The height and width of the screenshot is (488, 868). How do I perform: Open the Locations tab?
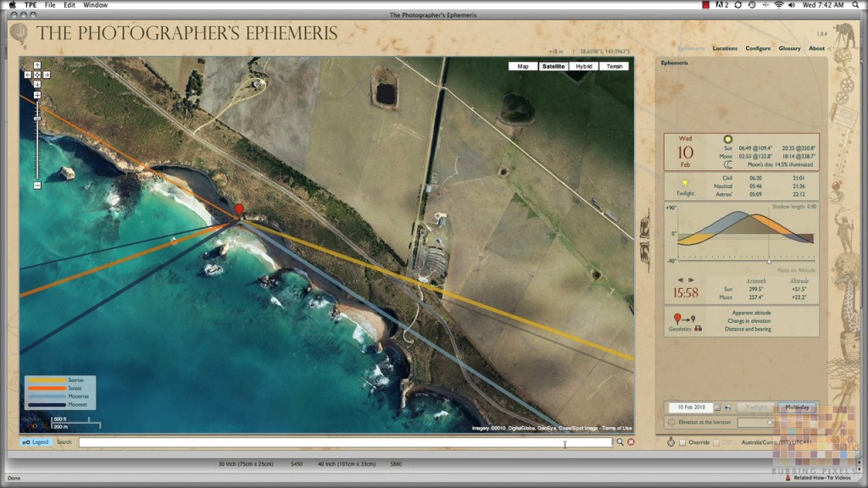pyautogui.click(x=725, y=48)
